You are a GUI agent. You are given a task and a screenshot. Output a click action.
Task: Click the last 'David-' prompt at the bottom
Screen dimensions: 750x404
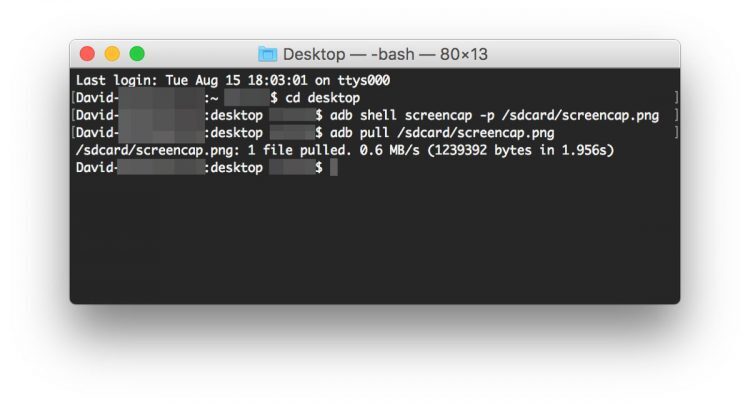(x=97, y=167)
